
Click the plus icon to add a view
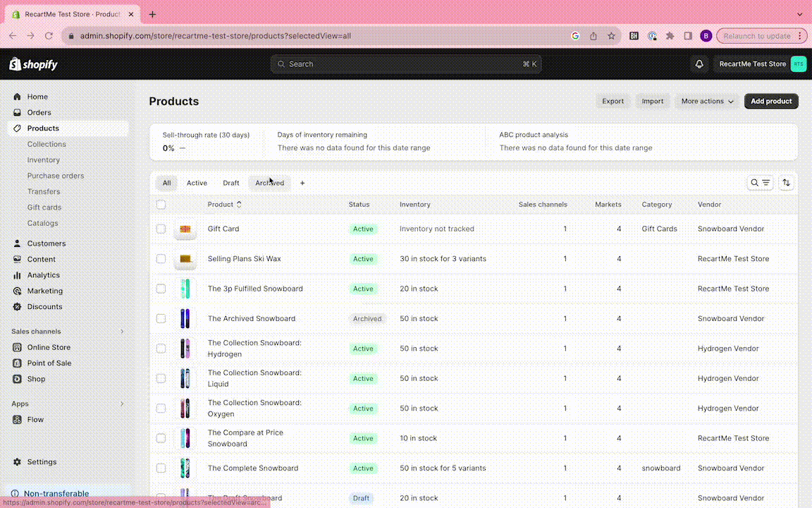[x=302, y=183]
